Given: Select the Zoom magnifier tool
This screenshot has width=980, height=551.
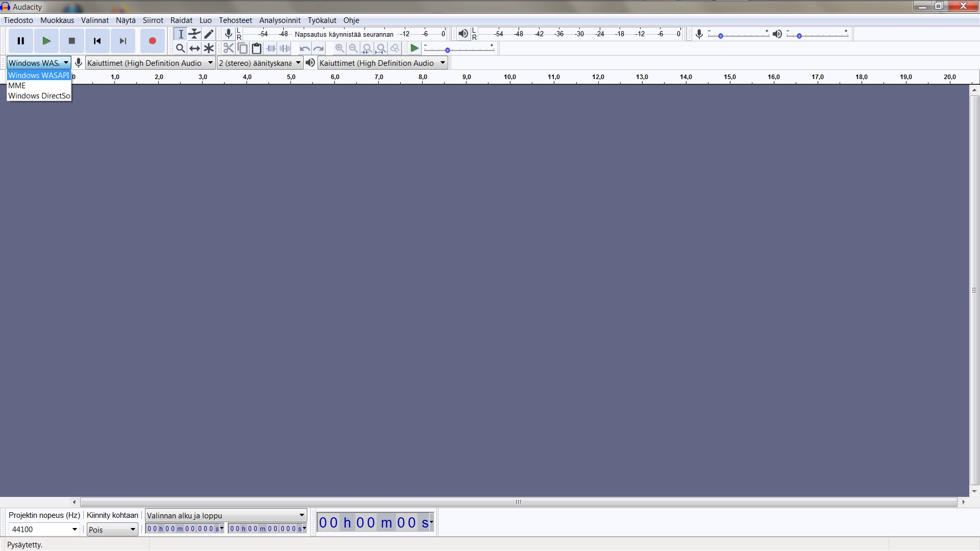Looking at the screenshot, I should coord(181,48).
